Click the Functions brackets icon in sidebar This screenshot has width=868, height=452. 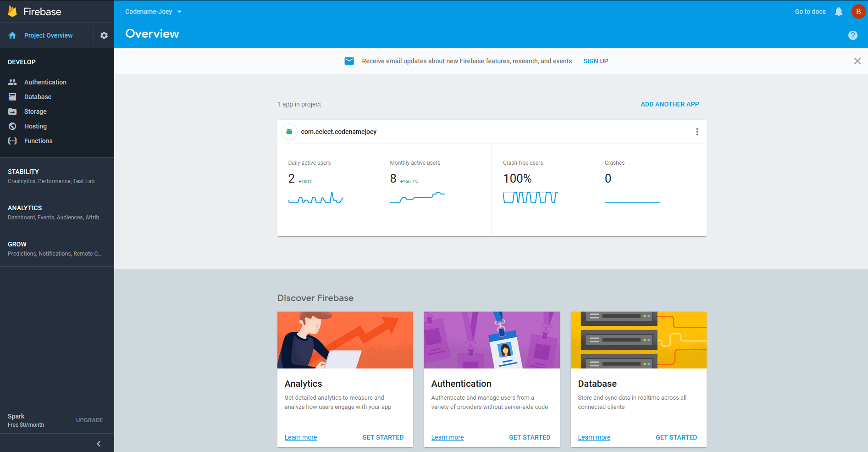pyautogui.click(x=12, y=141)
